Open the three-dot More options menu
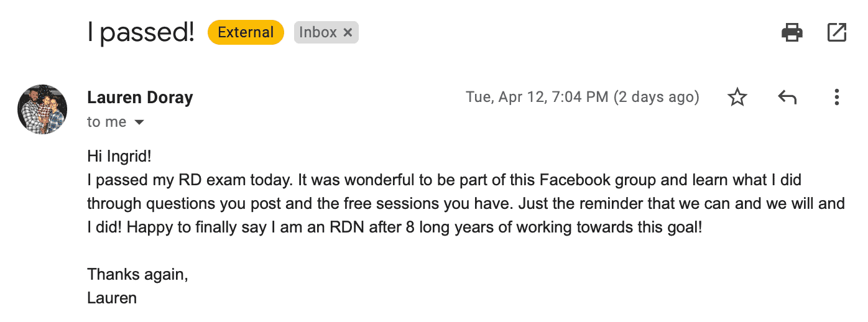 pyautogui.click(x=837, y=98)
